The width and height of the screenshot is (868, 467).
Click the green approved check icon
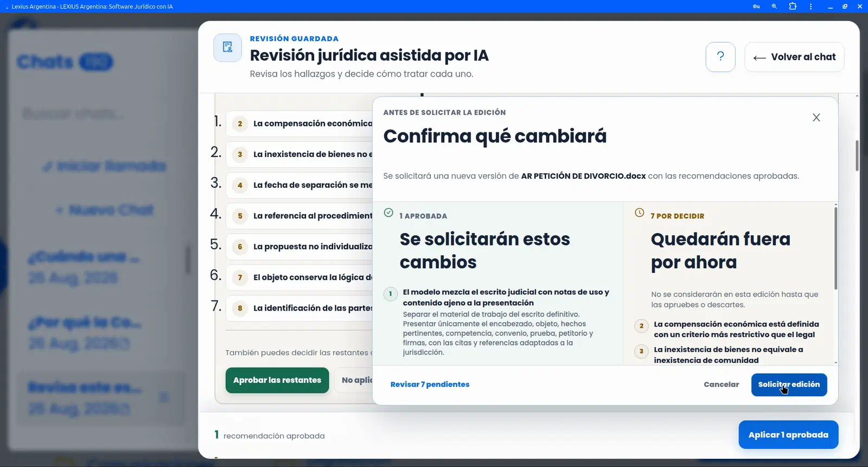click(388, 212)
